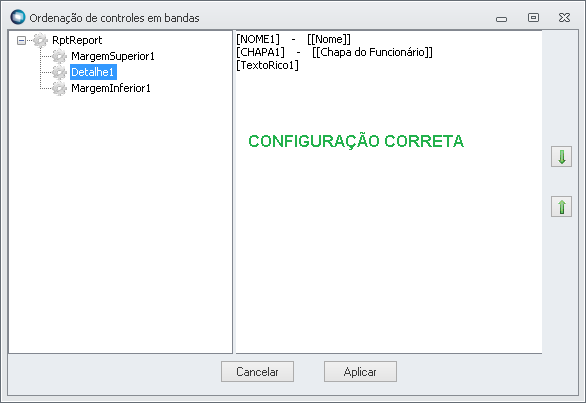Click the gear icon beside RptReport
This screenshot has width=586, height=403.
(x=40, y=40)
